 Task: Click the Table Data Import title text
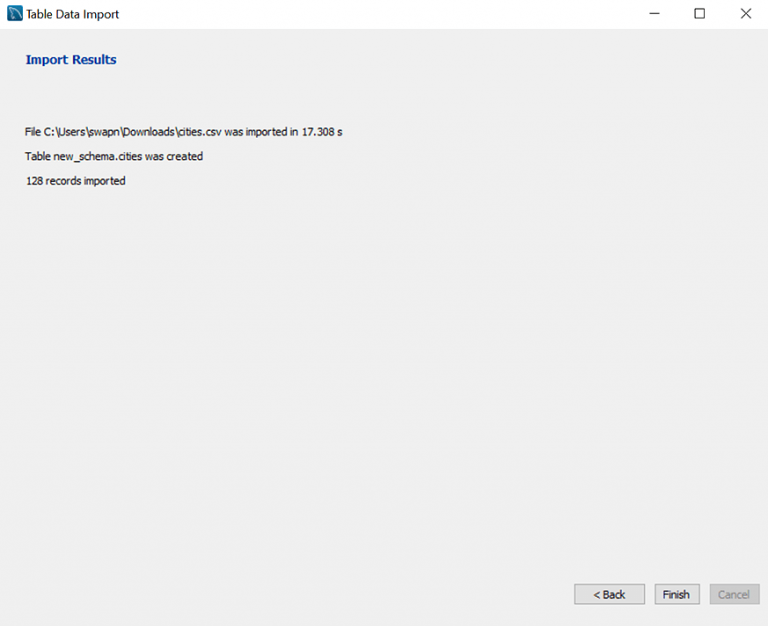72,14
